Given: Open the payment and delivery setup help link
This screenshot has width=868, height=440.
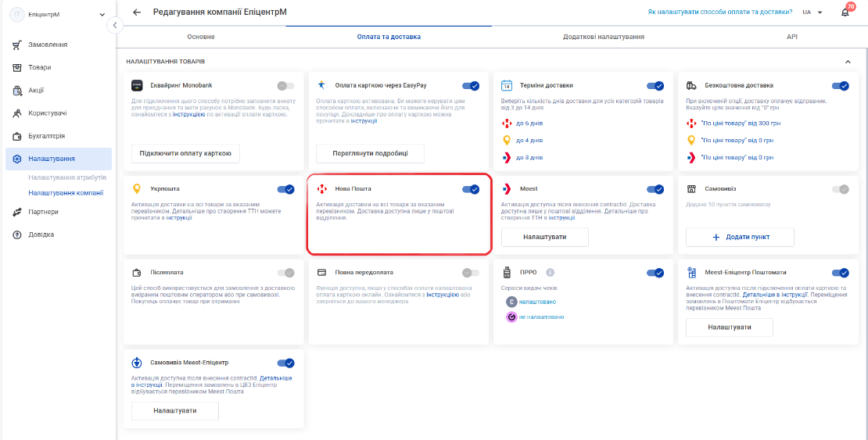Looking at the screenshot, I should click(x=719, y=13).
